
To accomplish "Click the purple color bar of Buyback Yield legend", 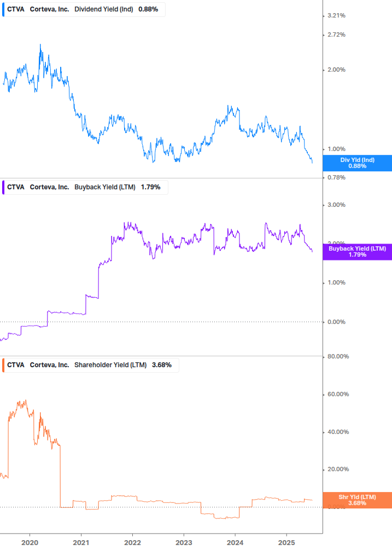I will click(x=3, y=187).
